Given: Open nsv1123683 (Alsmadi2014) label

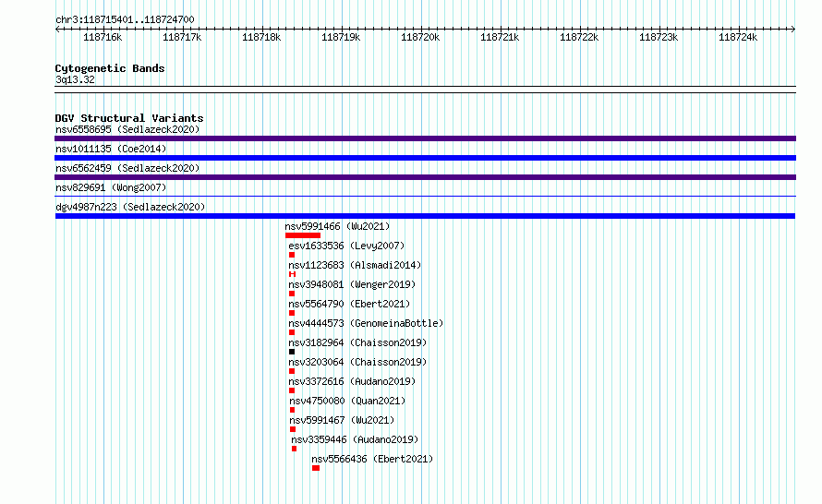Looking at the screenshot, I should (355, 265).
